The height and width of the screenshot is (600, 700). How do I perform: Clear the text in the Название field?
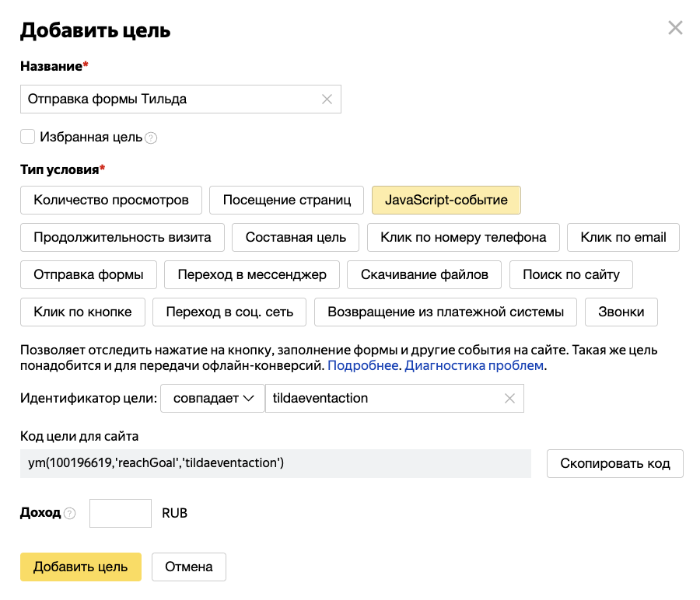[327, 99]
